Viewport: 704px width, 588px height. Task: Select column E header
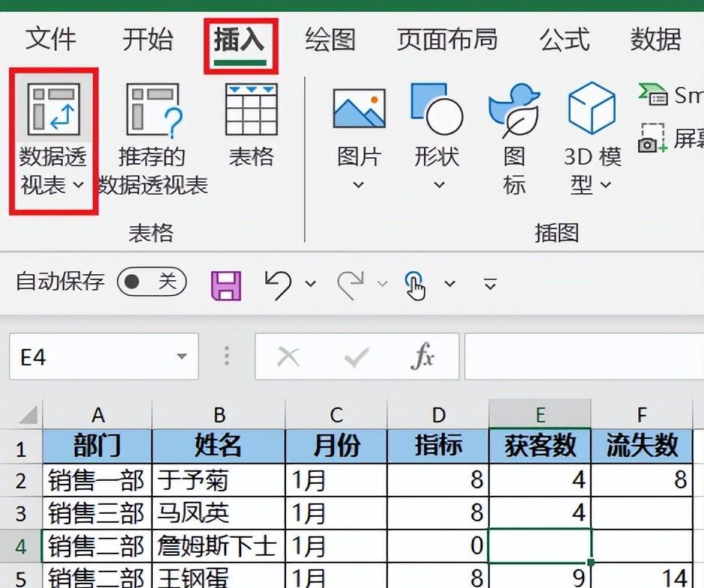tap(540, 414)
